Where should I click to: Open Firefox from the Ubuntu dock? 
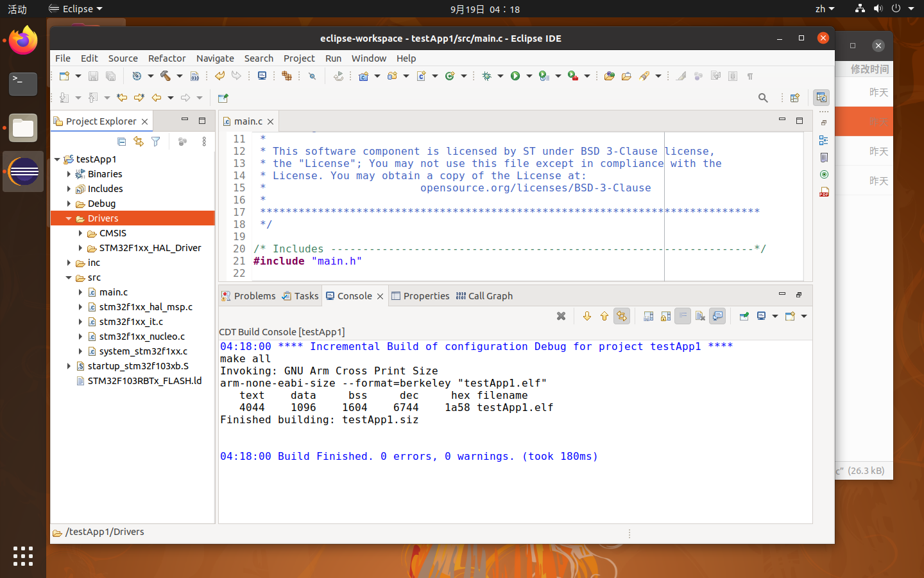point(23,41)
